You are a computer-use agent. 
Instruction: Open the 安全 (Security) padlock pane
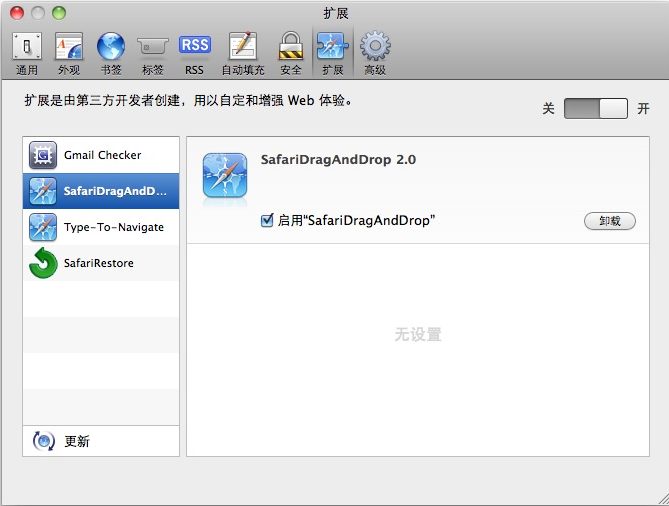pos(291,53)
